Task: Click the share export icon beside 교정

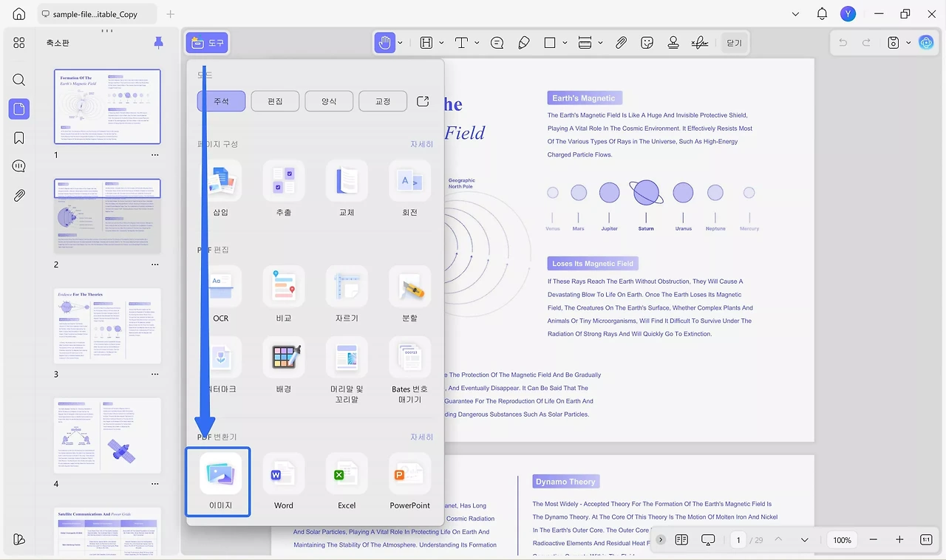Action: click(x=423, y=101)
